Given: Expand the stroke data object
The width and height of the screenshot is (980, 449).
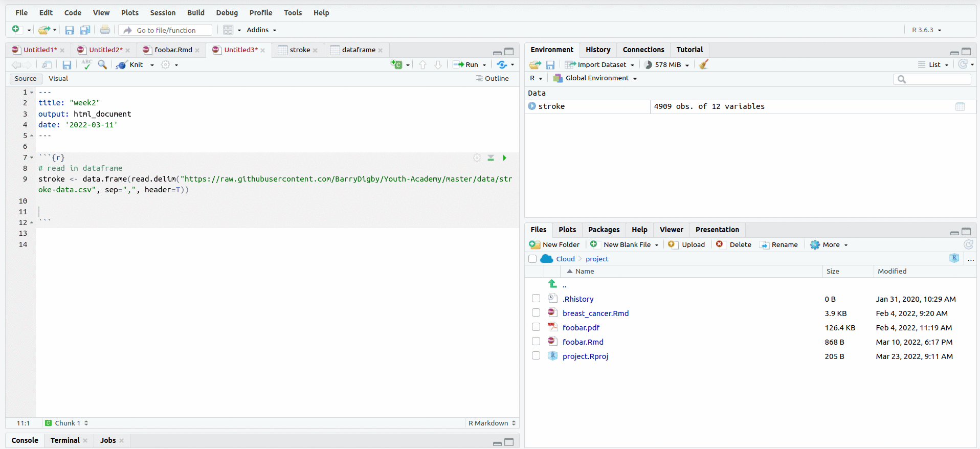Looking at the screenshot, I should (x=532, y=106).
